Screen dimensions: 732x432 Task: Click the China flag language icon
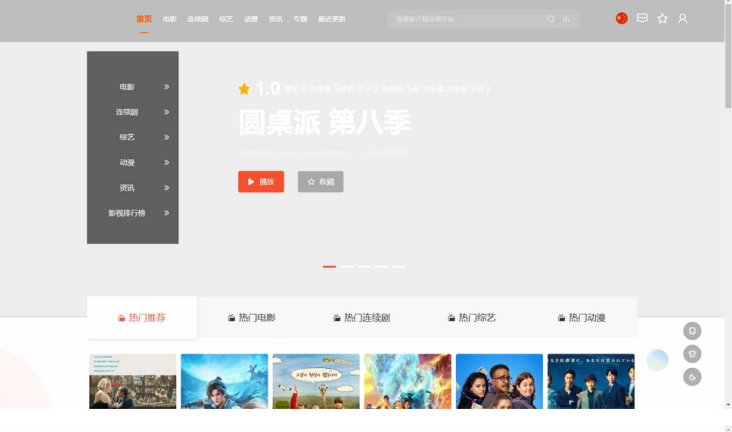[621, 18]
